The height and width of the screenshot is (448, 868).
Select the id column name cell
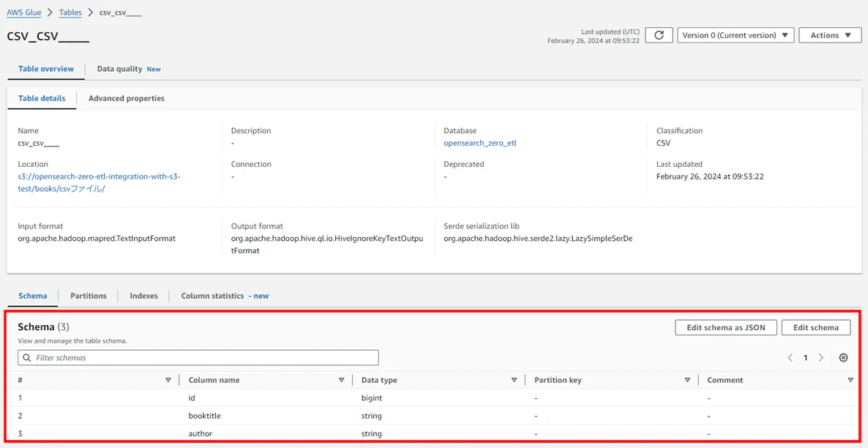pos(192,397)
